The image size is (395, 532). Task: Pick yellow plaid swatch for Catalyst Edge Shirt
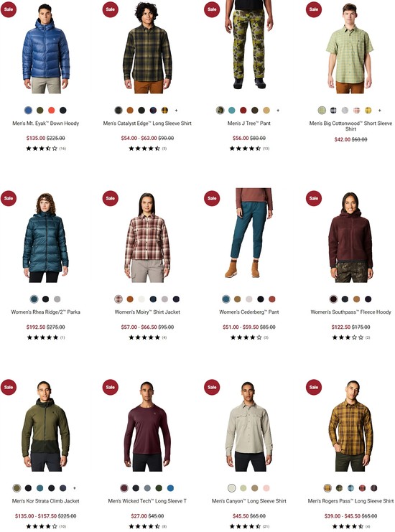click(x=164, y=111)
